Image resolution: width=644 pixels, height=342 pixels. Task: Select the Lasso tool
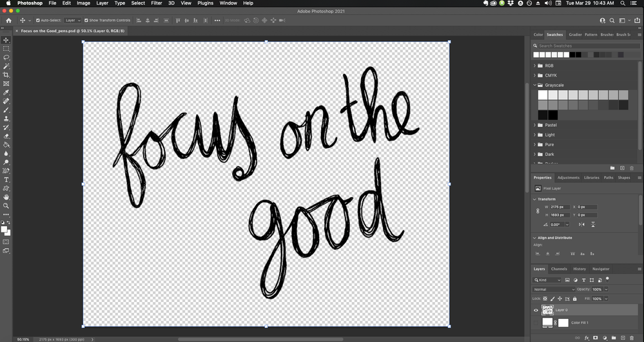6,57
